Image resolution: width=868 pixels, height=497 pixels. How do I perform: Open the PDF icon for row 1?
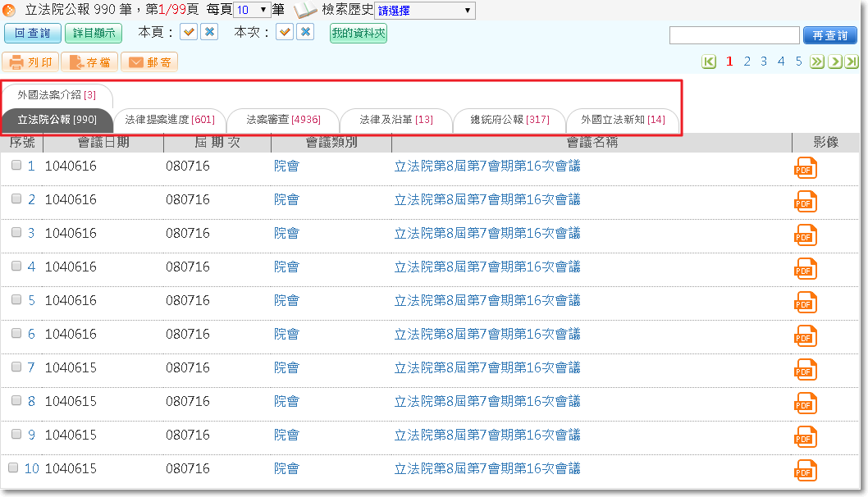point(805,167)
